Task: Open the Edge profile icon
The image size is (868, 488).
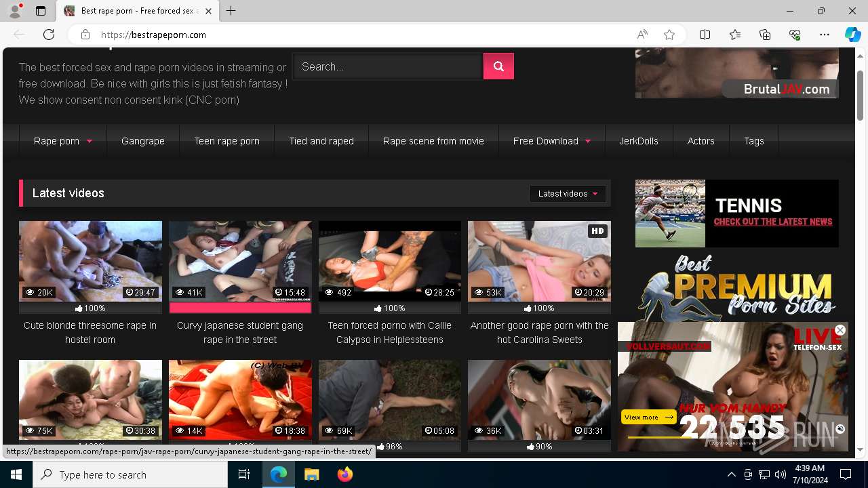Action: click(15, 11)
